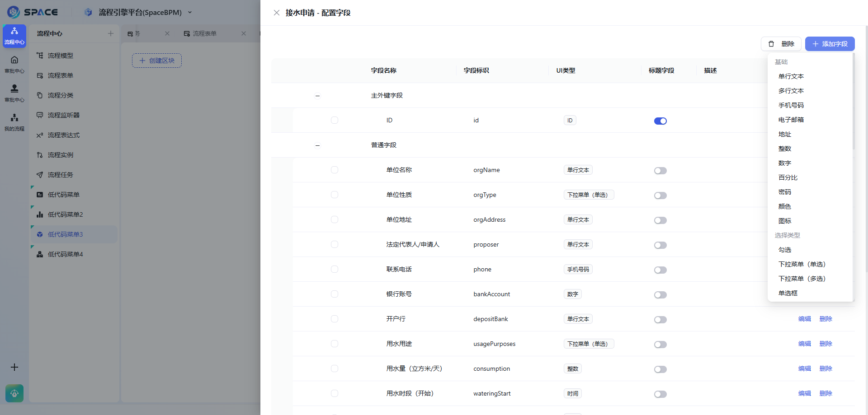The height and width of the screenshot is (415, 868).
Task: Open the 流程中心 sidebar icon
Action: [x=14, y=36]
